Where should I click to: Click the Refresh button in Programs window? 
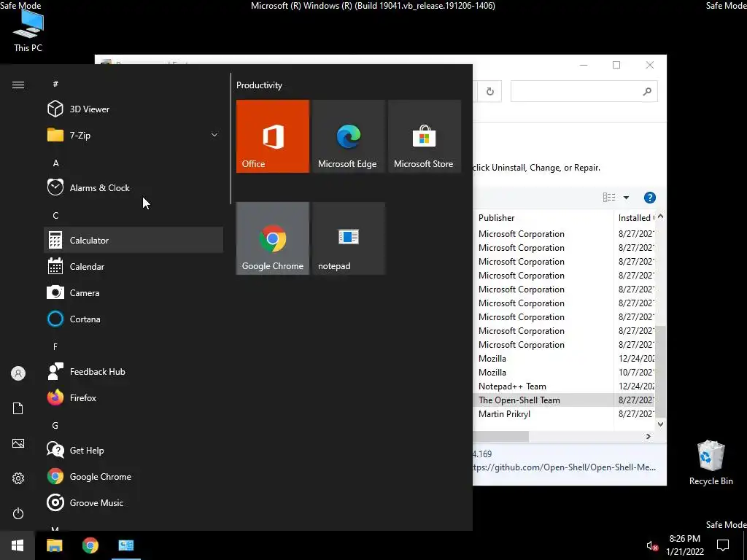[x=489, y=91]
